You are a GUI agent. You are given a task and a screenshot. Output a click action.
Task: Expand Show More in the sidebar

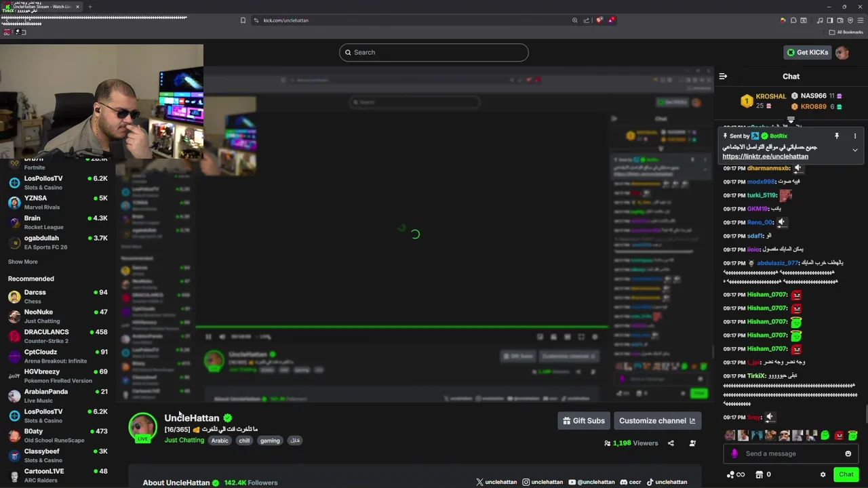22,262
